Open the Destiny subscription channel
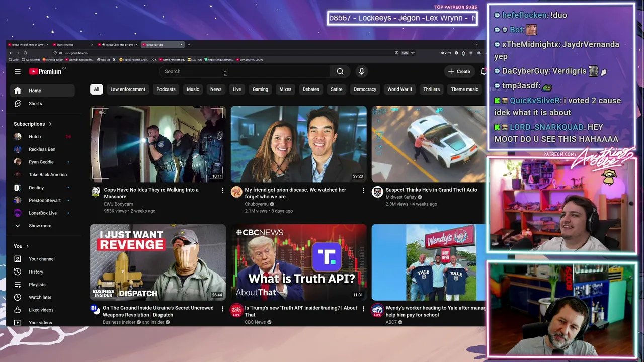The image size is (644, 362). click(42, 188)
